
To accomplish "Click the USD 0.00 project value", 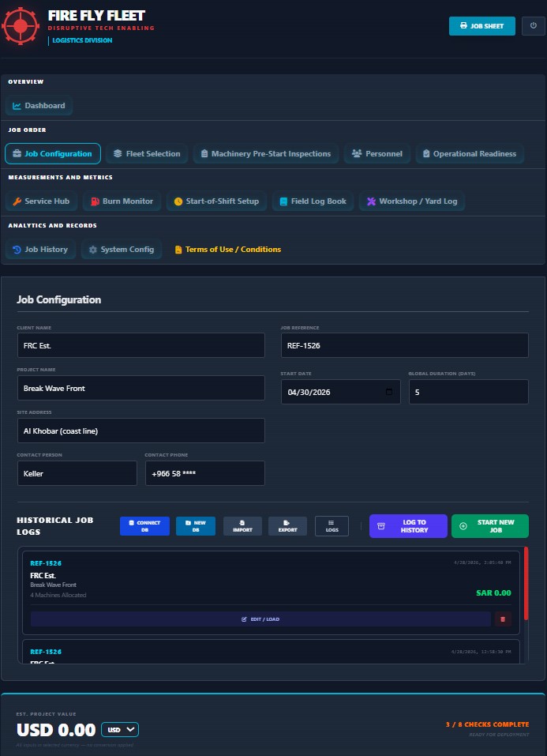I will pyautogui.click(x=56, y=729).
